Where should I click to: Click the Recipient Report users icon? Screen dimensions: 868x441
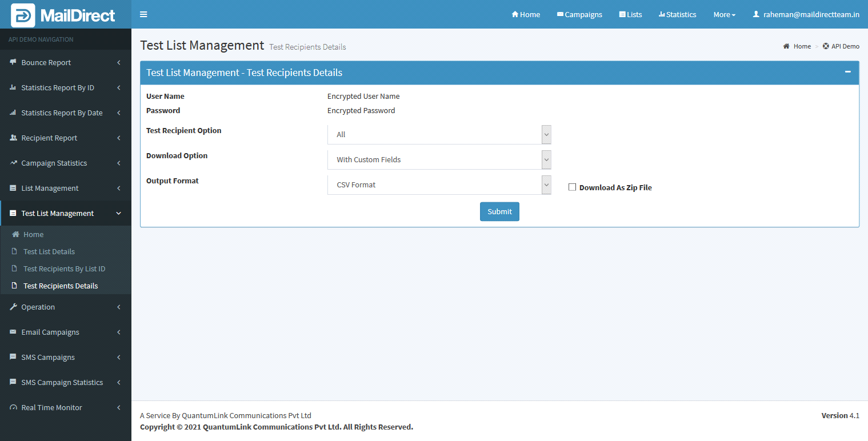point(13,138)
